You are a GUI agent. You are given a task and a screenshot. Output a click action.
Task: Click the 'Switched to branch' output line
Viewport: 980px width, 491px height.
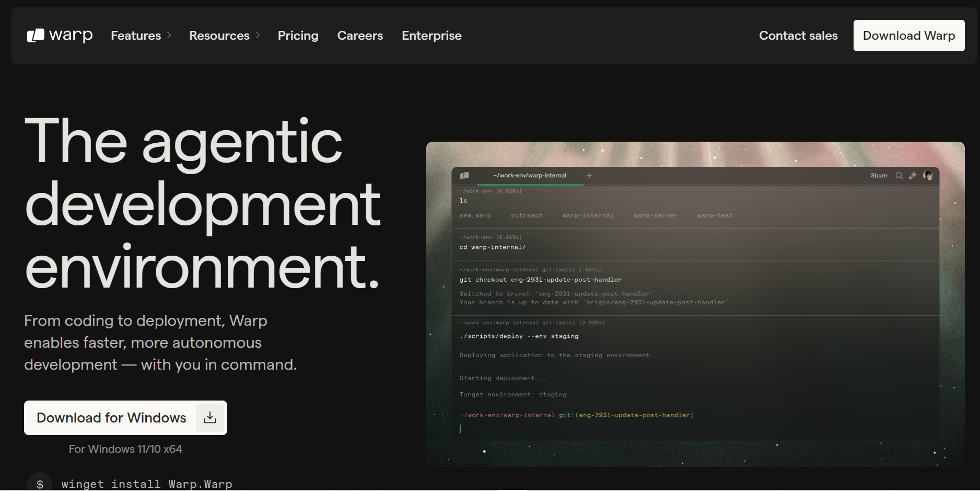[556, 294]
